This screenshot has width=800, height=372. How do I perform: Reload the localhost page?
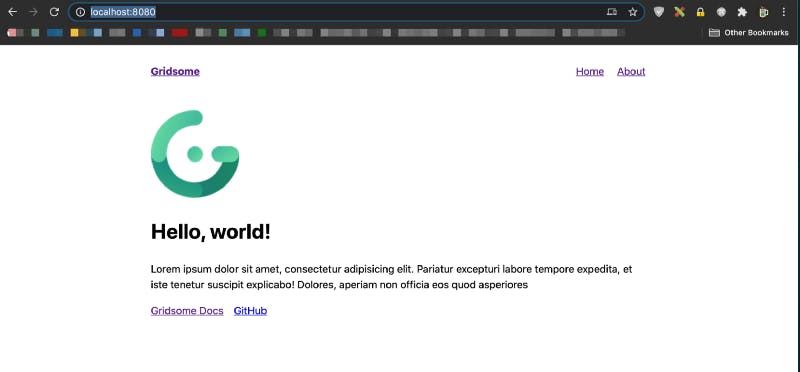[54, 12]
